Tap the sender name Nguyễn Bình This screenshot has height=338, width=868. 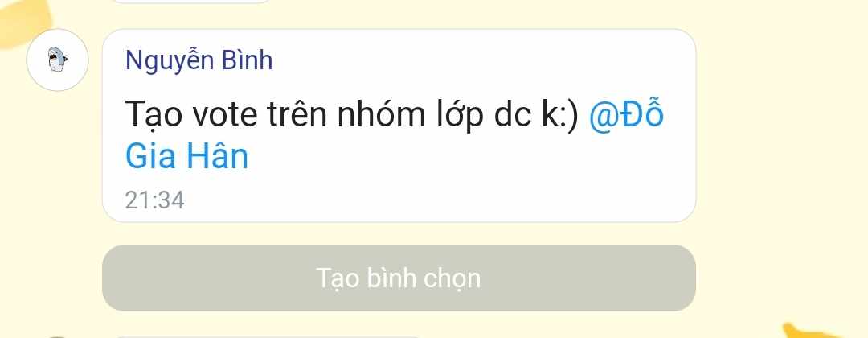click(199, 60)
